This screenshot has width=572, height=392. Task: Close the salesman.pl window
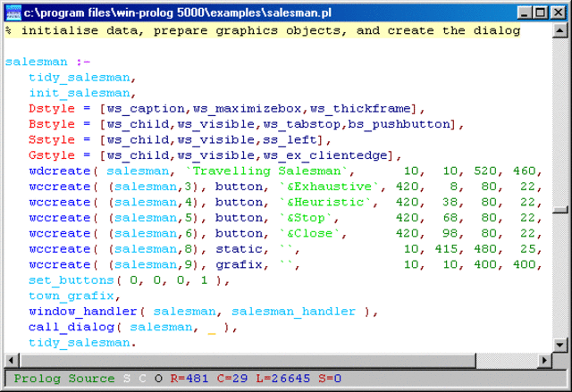(558, 13)
